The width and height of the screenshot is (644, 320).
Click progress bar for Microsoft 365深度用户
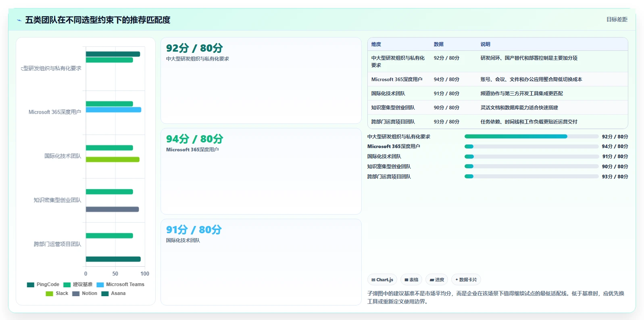coord(531,146)
